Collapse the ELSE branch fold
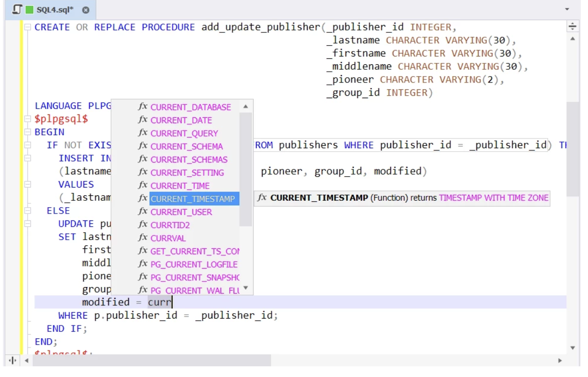The image size is (588, 377). coord(28,211)
